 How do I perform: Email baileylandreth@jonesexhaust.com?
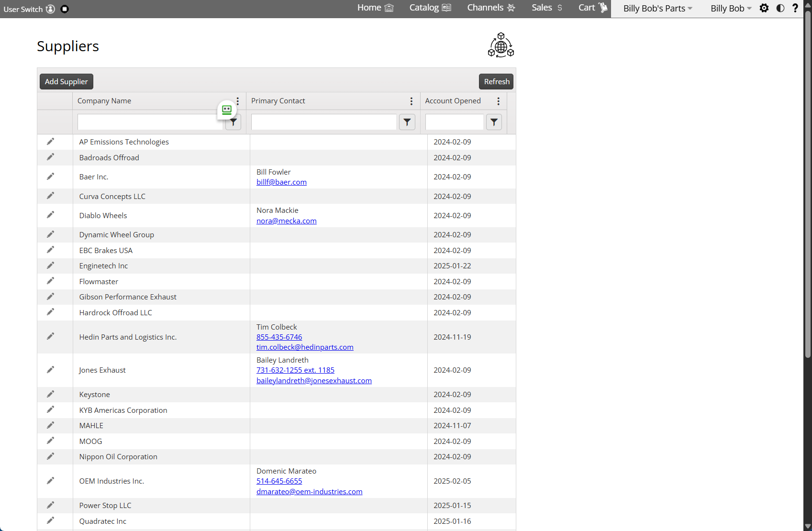click(314, 381)
